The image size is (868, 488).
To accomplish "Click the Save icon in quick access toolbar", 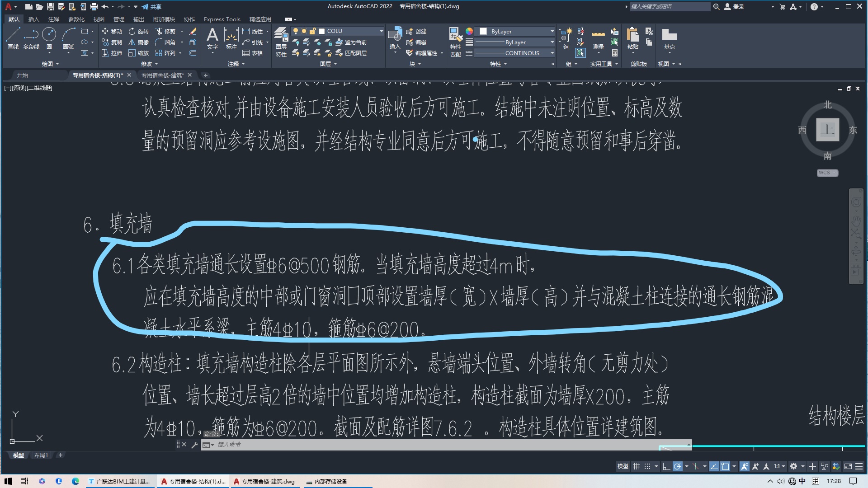I will coord(50,7).
